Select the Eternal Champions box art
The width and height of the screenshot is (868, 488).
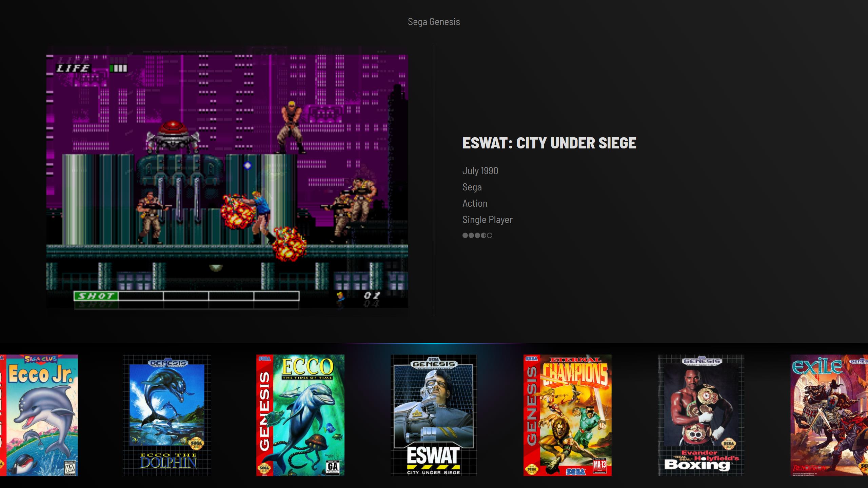pyautogui.click(x=568, y=415)
